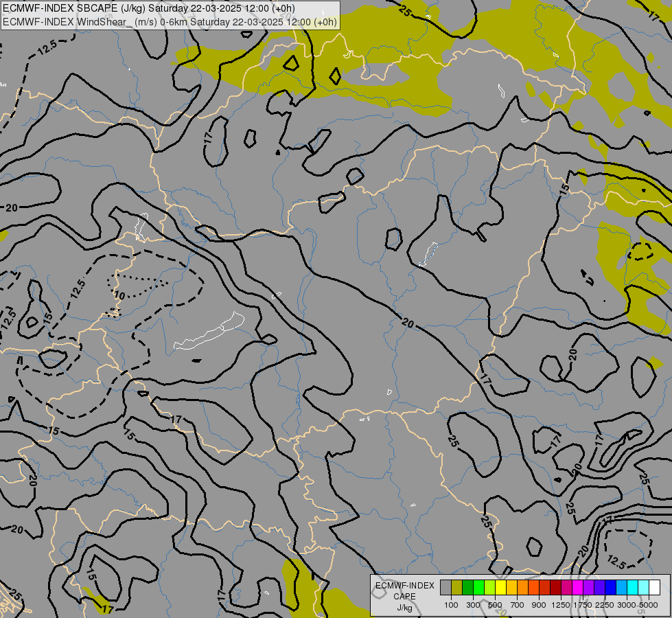Select the dark red legend swatch
The height and width of the screenshot is (618, 672).
click(x=555, y=587)
